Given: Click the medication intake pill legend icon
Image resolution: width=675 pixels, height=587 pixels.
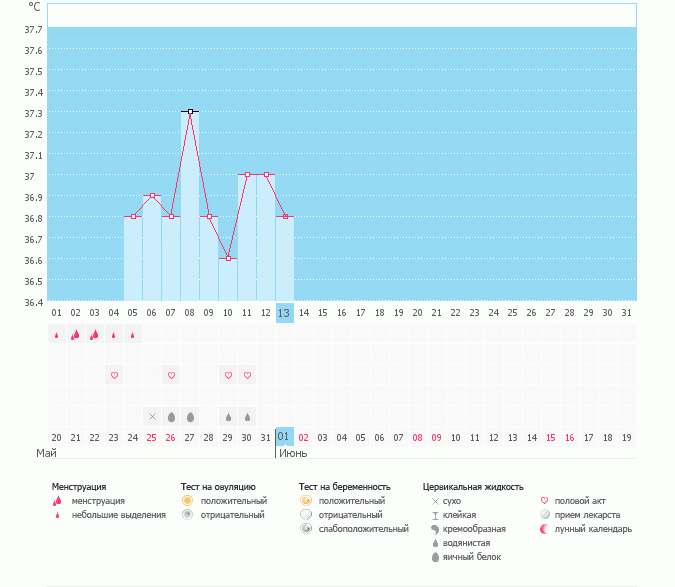Looking at the screenshot, I should [544, 514].
